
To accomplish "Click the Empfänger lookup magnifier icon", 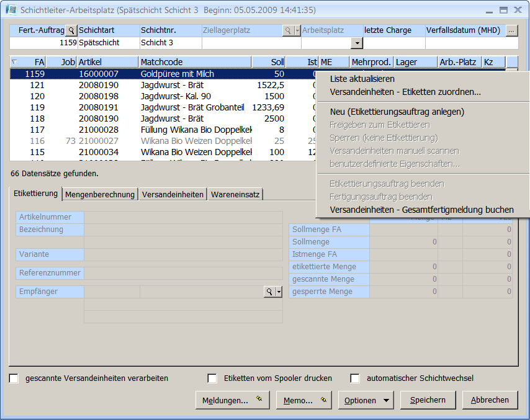I will click(x=269, y=292).
